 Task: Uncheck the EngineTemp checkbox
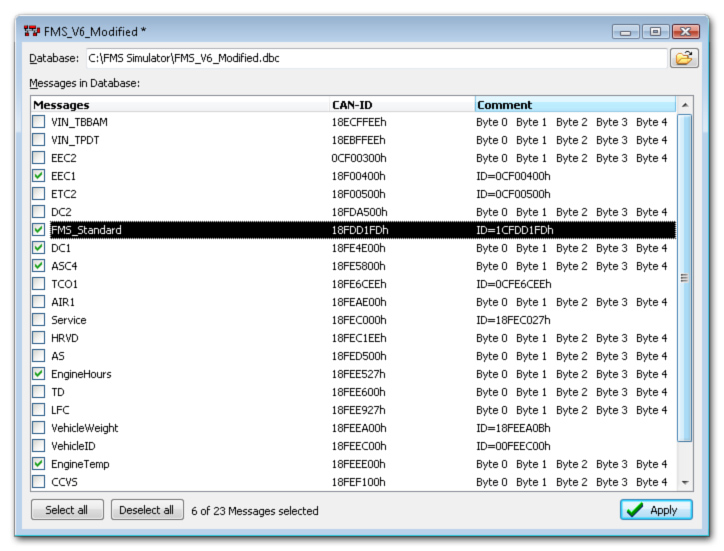(x=39, y=464)
